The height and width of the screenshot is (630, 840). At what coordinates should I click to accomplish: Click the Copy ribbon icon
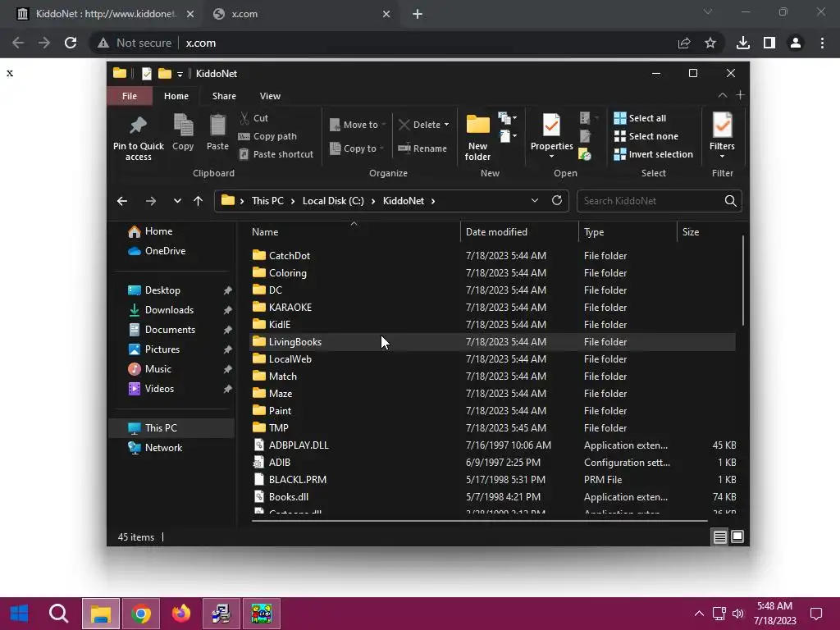183,126
